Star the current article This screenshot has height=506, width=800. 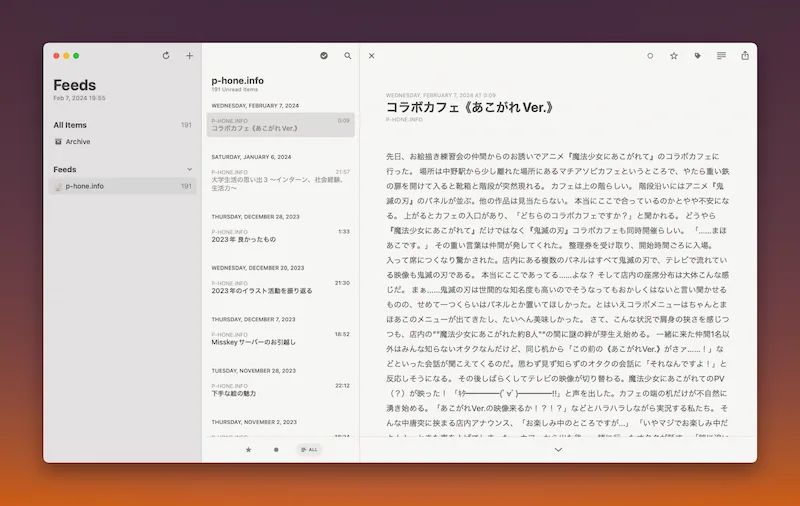tap(674, 56)
